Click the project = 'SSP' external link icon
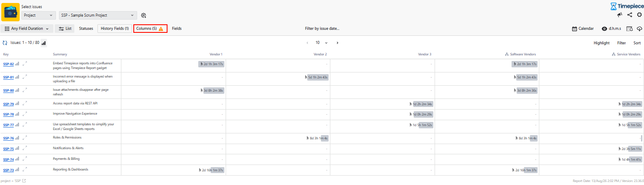Image resolution: width=644 pixels, height=185 pixels. tap(24, 181)
